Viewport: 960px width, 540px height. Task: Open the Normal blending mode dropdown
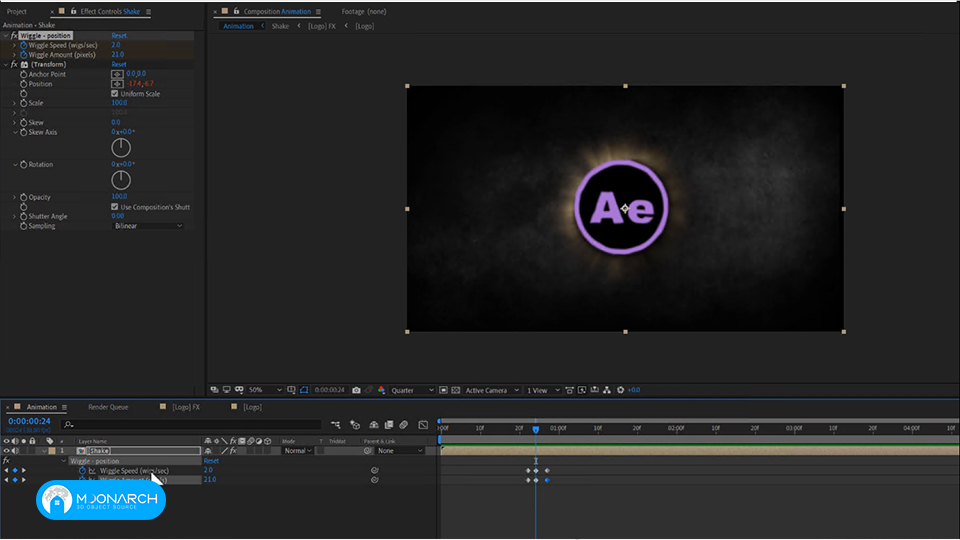pyautogui.click(x=298, y=451)
